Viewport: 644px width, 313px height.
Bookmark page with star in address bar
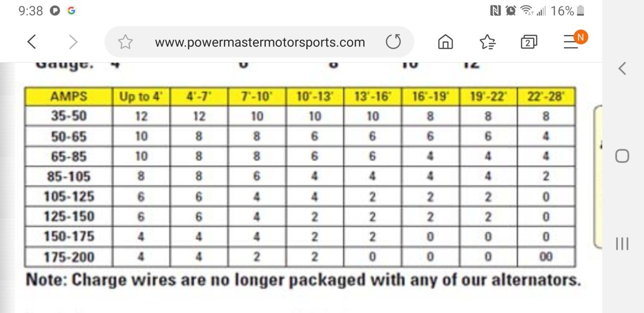125,42
